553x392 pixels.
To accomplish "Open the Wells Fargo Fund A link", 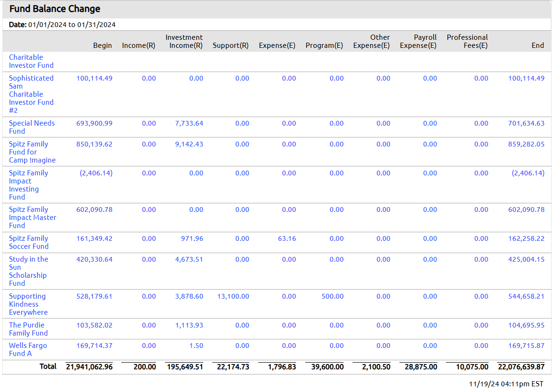I will (x=28, y=349).
